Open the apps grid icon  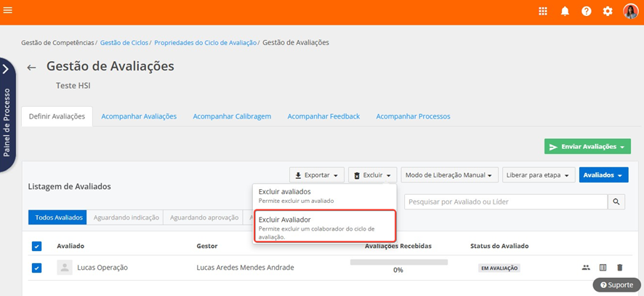click(x=543, y=12)
